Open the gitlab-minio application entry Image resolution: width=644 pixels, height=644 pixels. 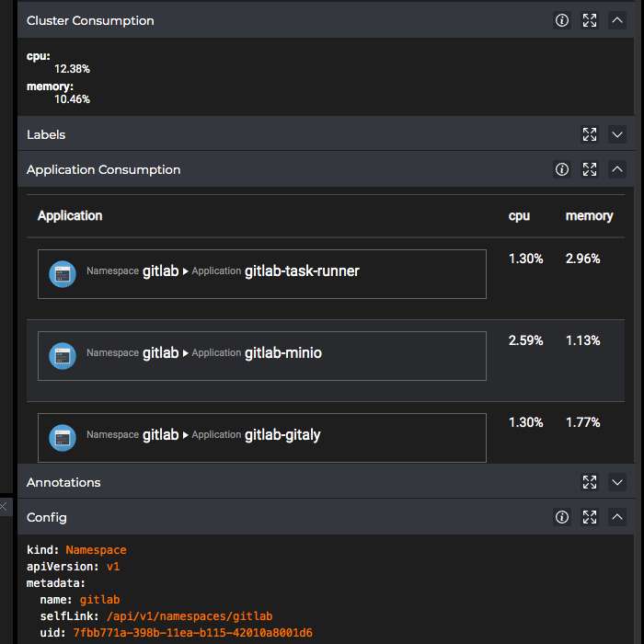pos(262,355)
